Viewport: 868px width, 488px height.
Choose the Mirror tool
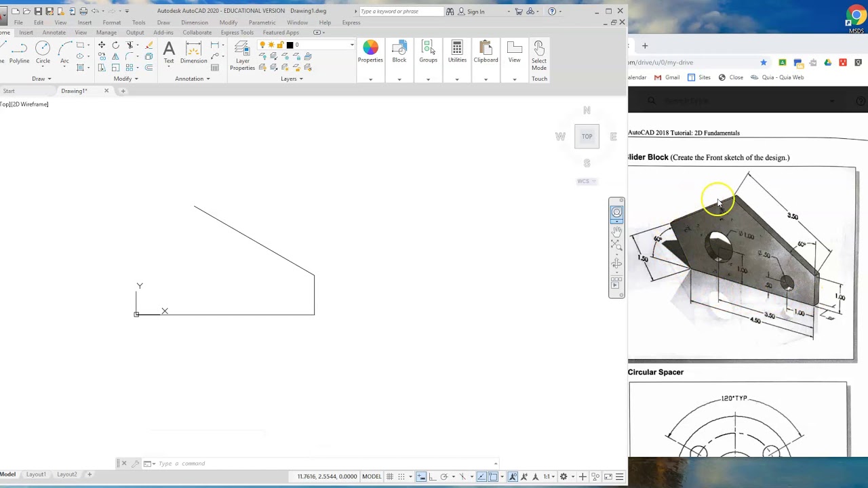coord(115,56)
